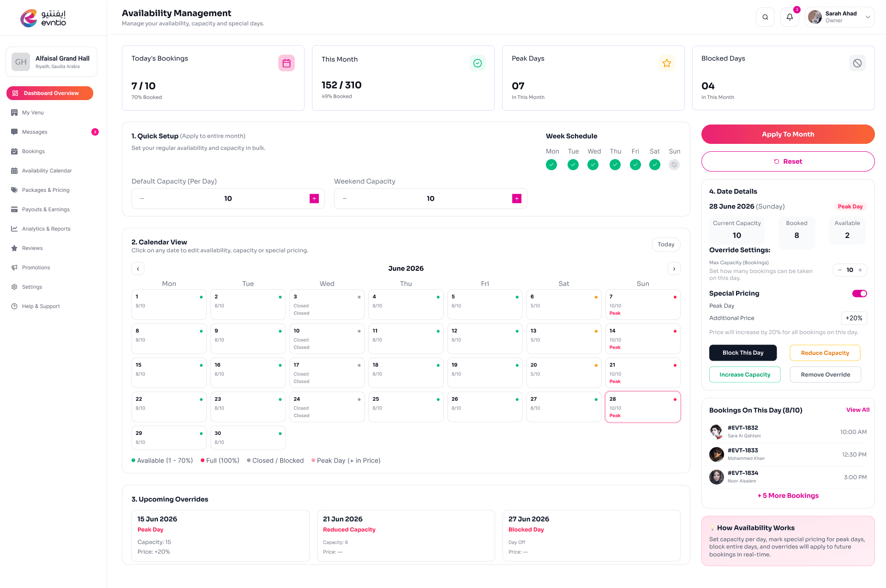886x588 pixels.
Task: Open notifications bell icon
Action: pyautogui.click(x=790, y=17)
